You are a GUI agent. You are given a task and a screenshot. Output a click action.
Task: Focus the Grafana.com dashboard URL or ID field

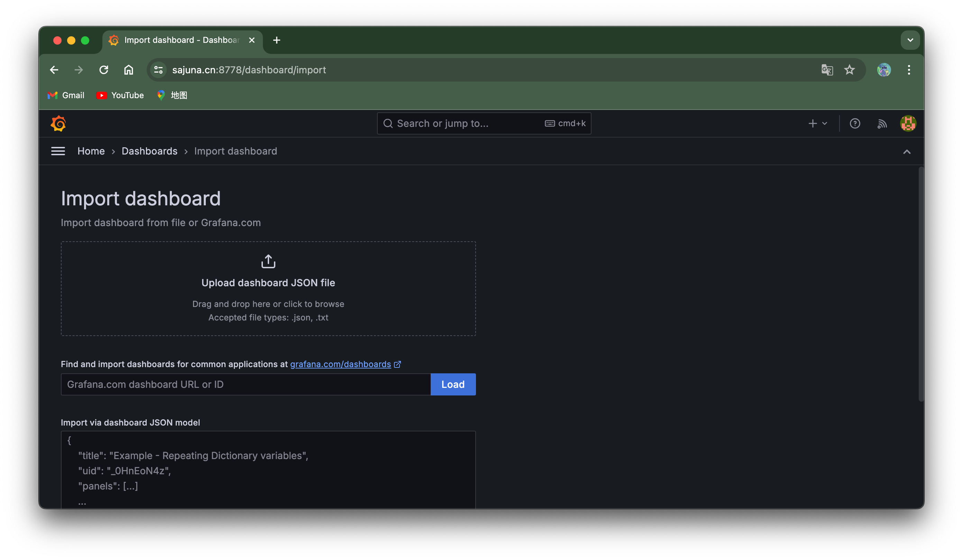tap(246, 384)
